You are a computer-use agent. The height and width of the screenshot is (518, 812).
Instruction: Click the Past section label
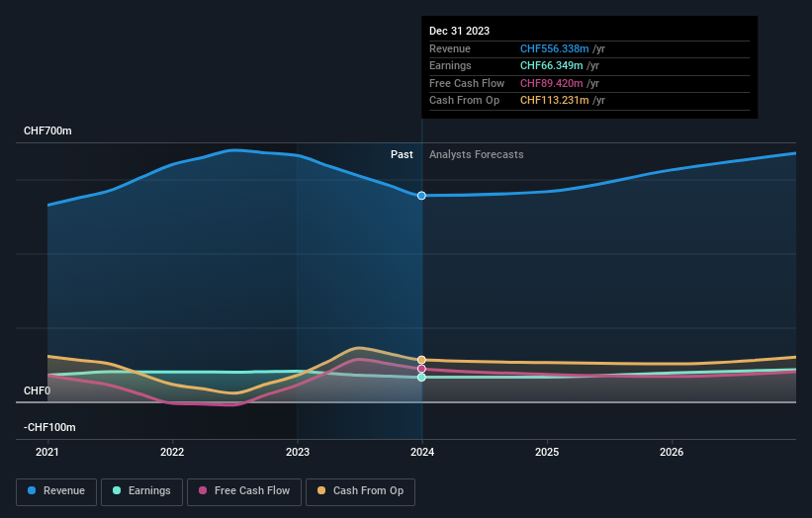[402, 154]
